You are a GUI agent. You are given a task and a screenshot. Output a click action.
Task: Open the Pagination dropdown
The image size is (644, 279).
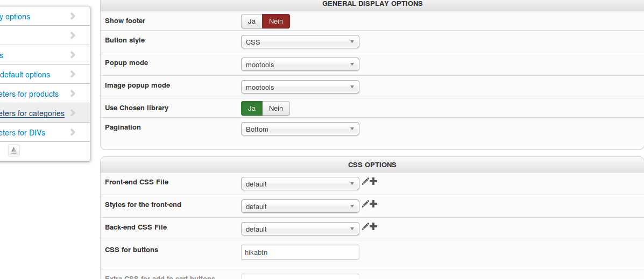(x=300, y=129)
